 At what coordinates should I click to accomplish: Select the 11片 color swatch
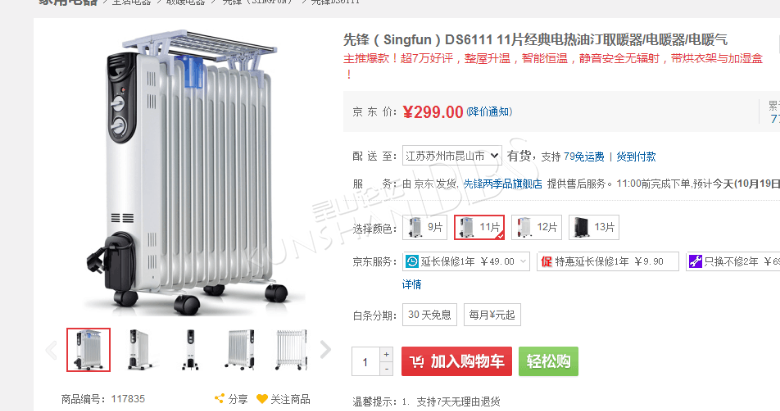coord(480,227)
